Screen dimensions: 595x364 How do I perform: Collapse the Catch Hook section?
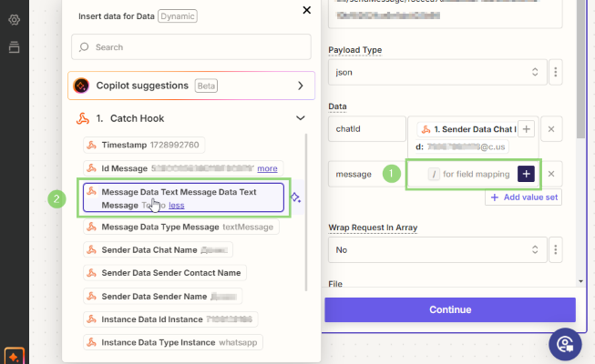pos(300,118)
